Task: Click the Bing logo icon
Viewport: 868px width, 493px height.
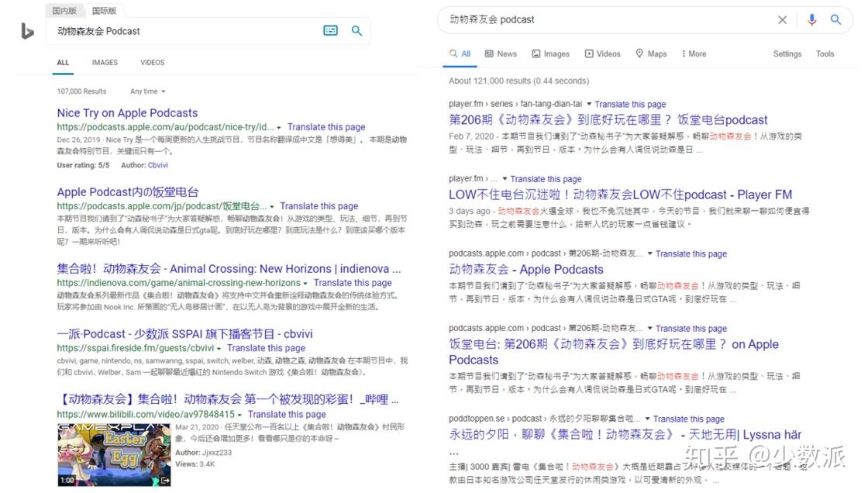Action: (x=27, y=31)
